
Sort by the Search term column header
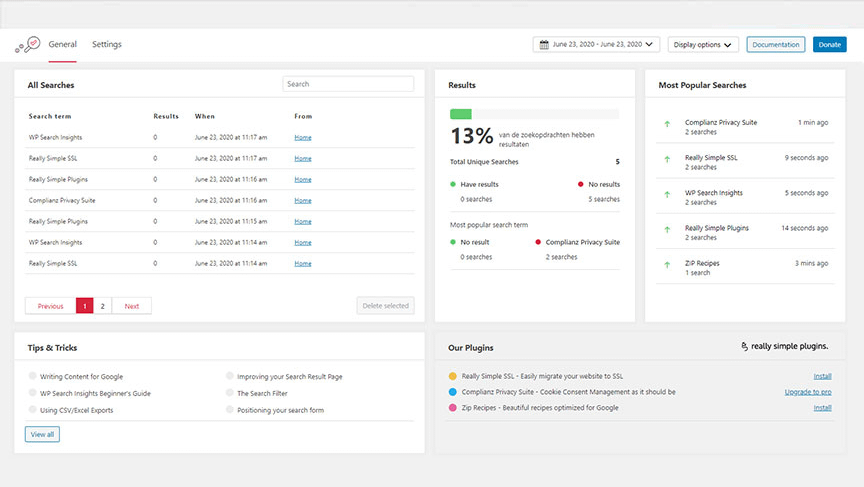[50, 116]
